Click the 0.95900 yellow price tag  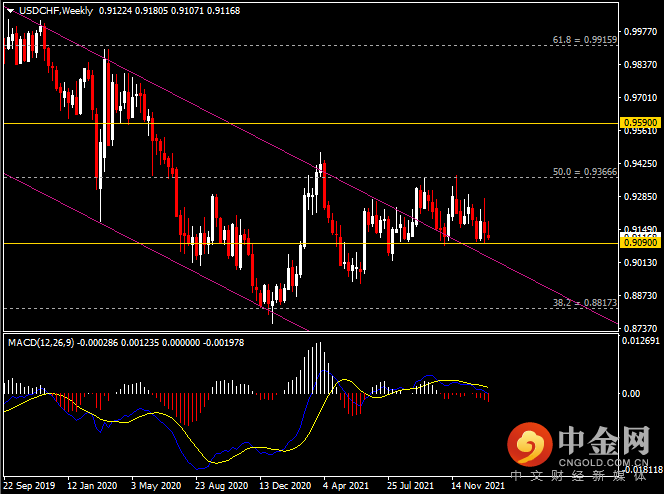click(x=641, y=123)
